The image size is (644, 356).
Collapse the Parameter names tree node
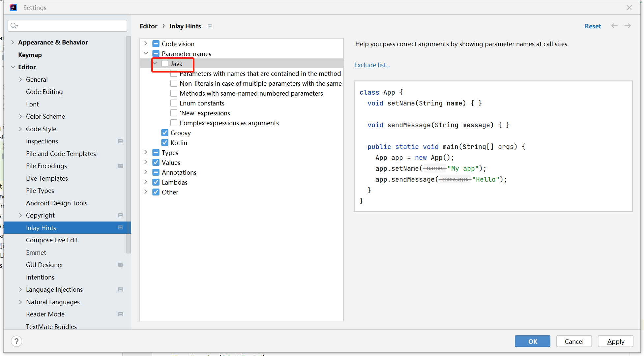pyautogui.click(x=146, y=53)
